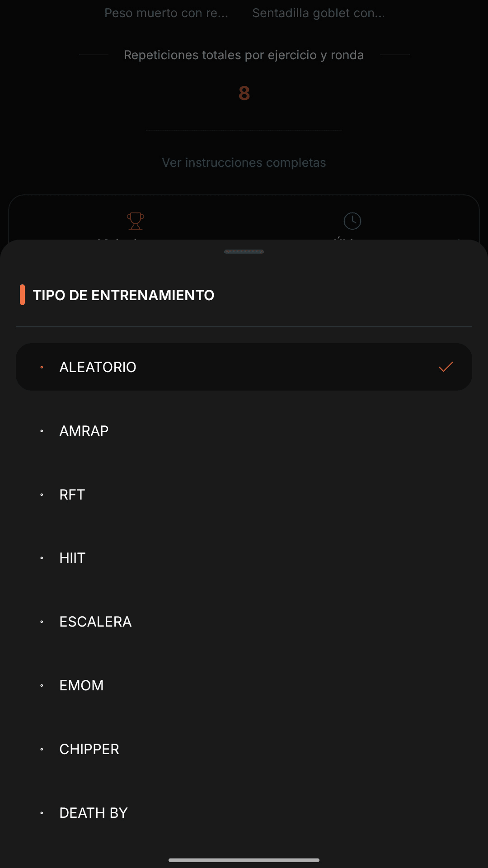488x868 pixels.
Task: Tap the Sentadilla goblet exercise label
Action: [319, 13]
